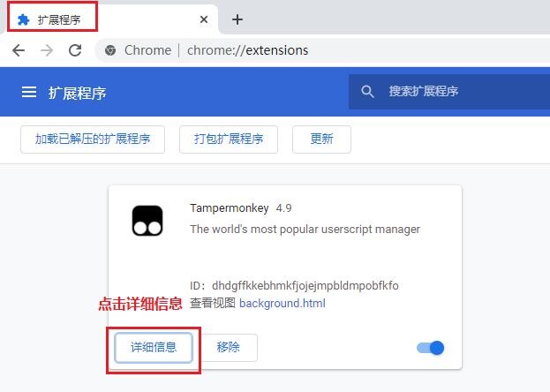Image resolution: width=550 pixels, height=392 pixels.
Task: Open the background.html view link
Action: pos(282,304)
